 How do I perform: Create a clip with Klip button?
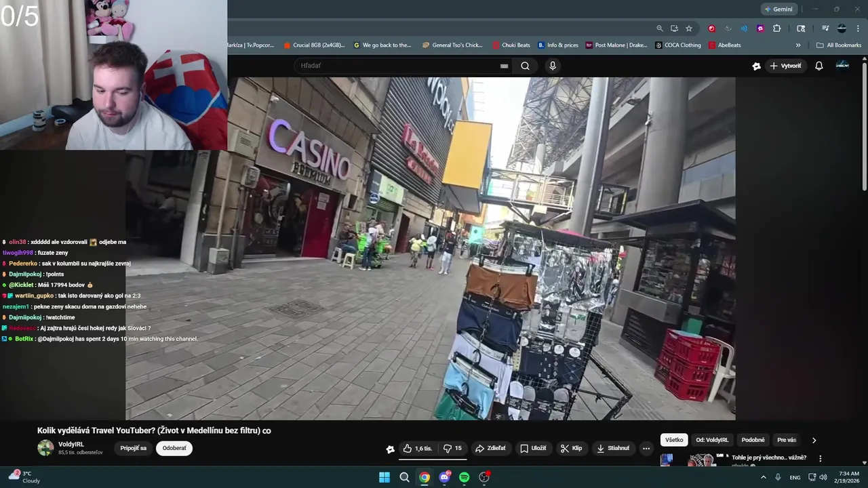pos(571,448)
